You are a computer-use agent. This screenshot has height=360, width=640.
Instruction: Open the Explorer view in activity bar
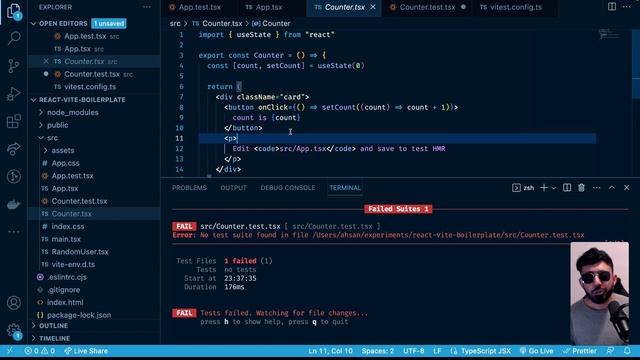[x=13, y=11]
